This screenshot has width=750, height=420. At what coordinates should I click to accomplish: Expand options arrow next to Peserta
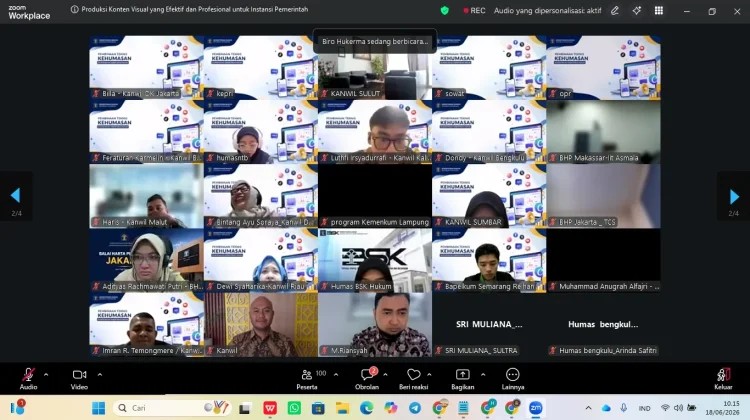pos(336,375)
